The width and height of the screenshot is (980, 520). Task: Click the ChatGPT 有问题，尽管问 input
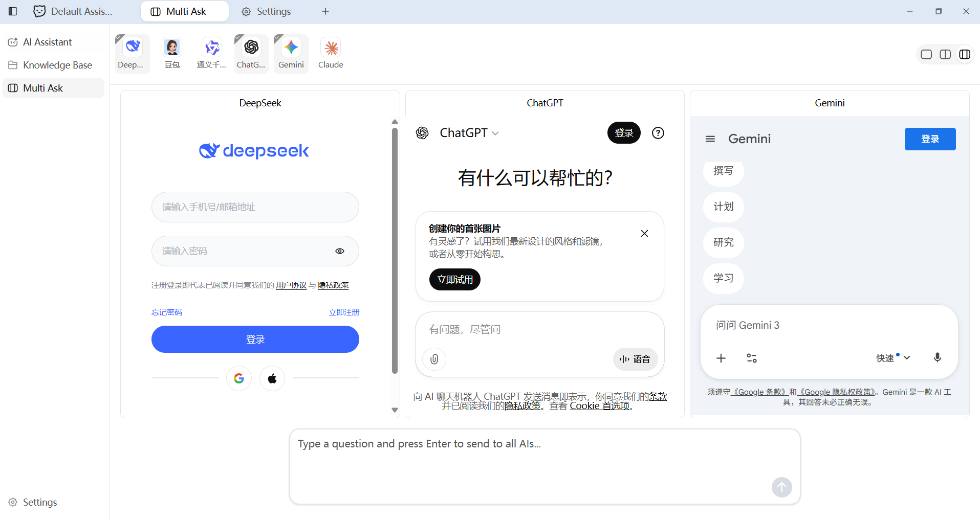539,330
